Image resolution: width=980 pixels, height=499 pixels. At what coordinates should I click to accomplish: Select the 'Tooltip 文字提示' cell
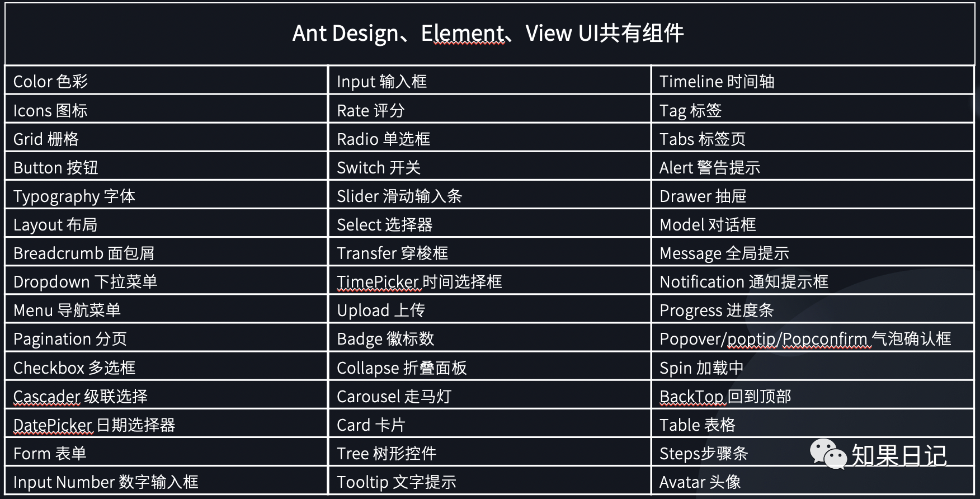pos(490,481)
